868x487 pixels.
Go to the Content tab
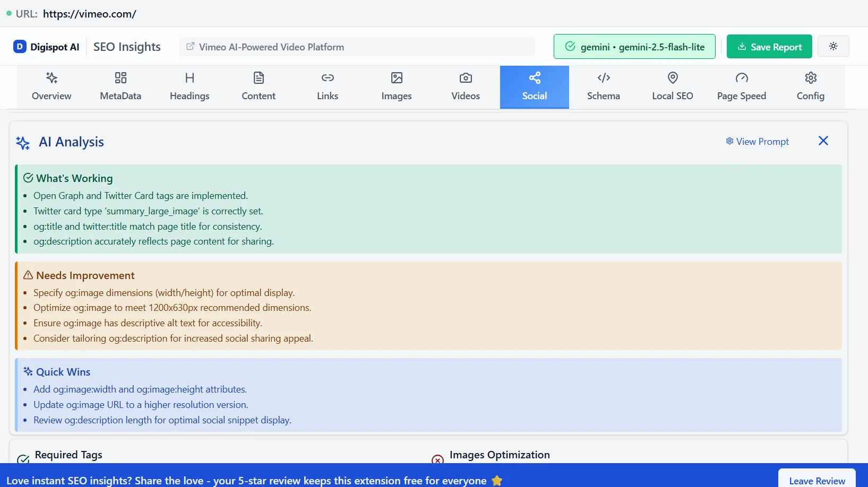click(x=259, y=87)
